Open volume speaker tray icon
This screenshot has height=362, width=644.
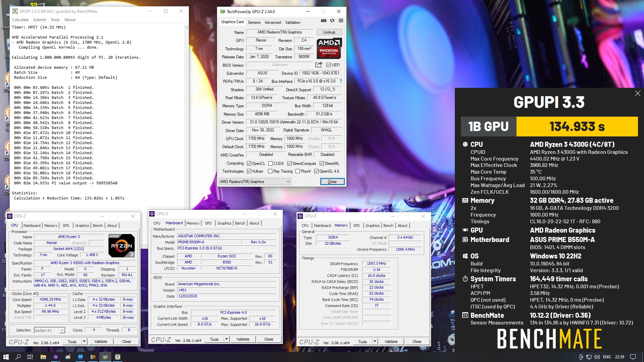coord(597,357)
